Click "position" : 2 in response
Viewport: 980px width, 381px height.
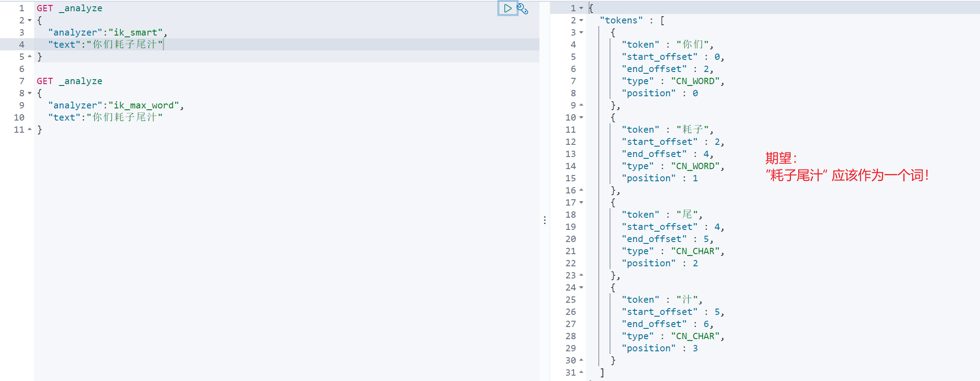660,263
